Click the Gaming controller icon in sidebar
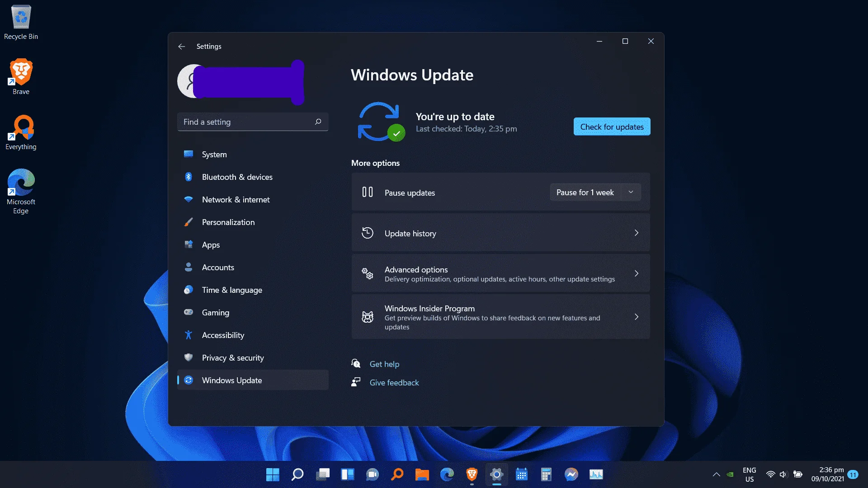 tap(189, 312)
